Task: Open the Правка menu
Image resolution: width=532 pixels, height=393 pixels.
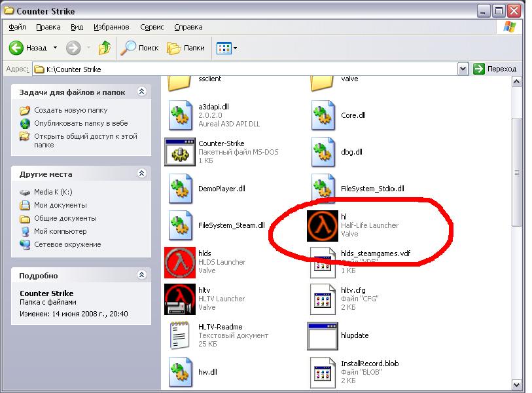Action: (x=48, y=27)
